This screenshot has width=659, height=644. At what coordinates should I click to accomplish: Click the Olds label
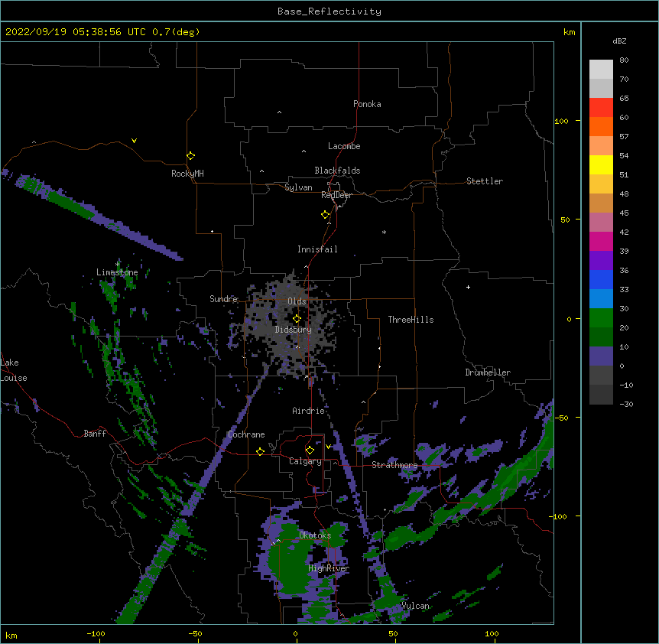[x=297, y=301]
